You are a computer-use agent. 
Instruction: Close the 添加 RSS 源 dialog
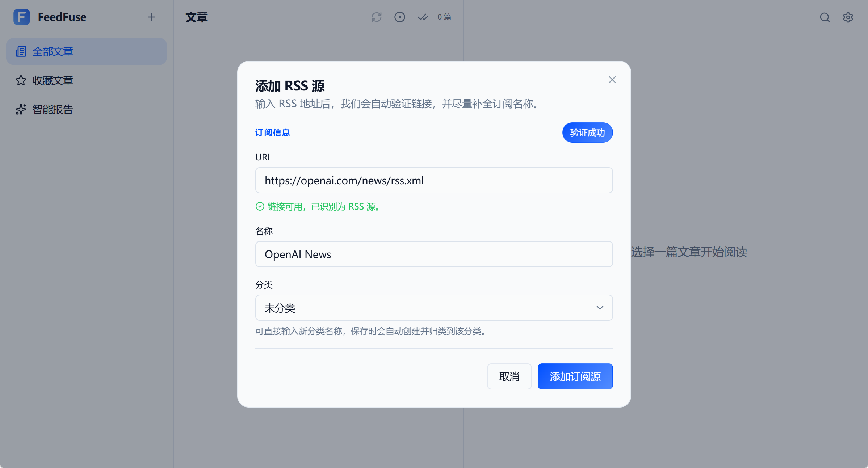click(x=612, y=80)
